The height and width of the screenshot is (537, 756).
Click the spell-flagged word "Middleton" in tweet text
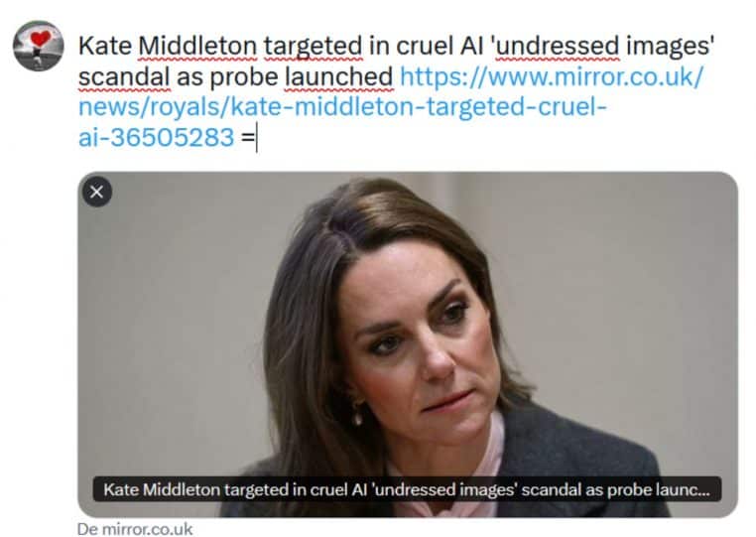click(197, 47)
